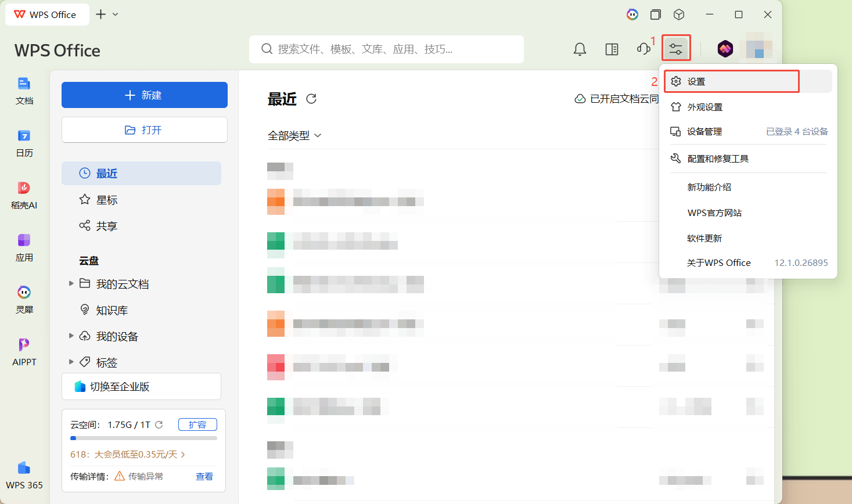
Task: Click the colorful AI icon in title bar
Action: point(632,15)
